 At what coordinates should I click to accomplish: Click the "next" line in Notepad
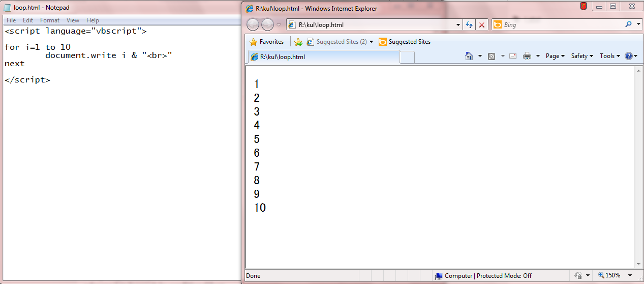15,64
